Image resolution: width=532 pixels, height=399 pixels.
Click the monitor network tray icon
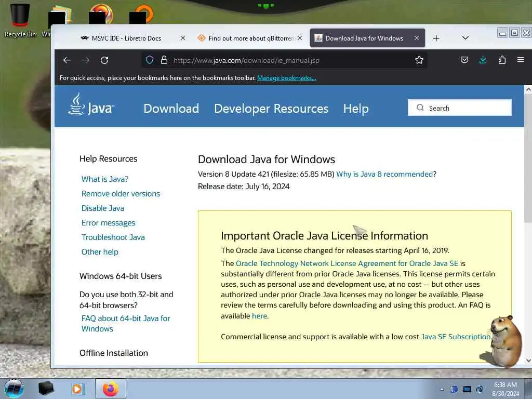467,389
